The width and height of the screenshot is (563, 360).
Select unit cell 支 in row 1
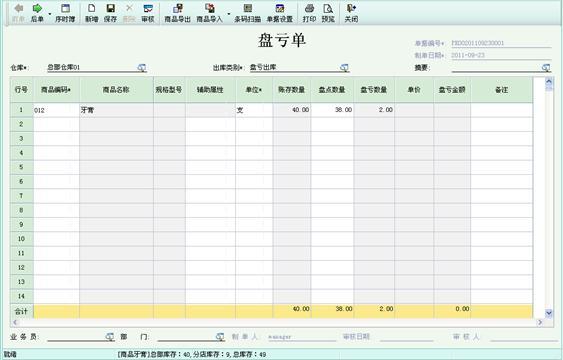[254, 110]
